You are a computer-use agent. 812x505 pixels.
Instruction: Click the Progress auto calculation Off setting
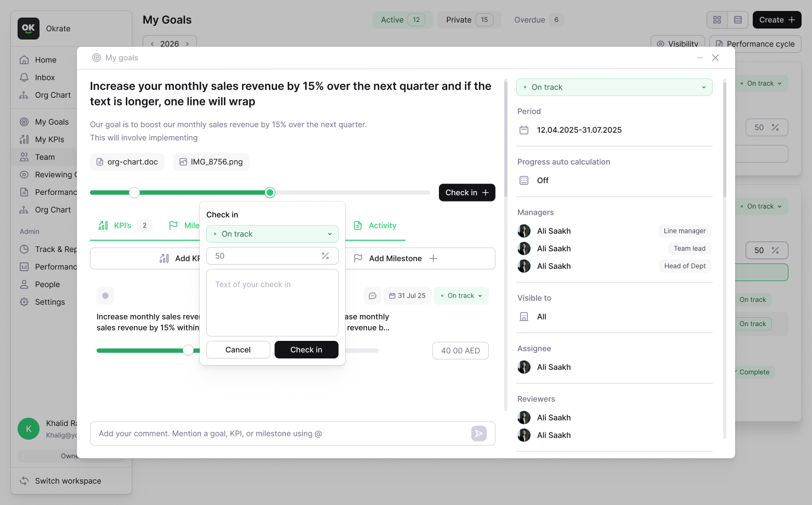tap(543, 181)
